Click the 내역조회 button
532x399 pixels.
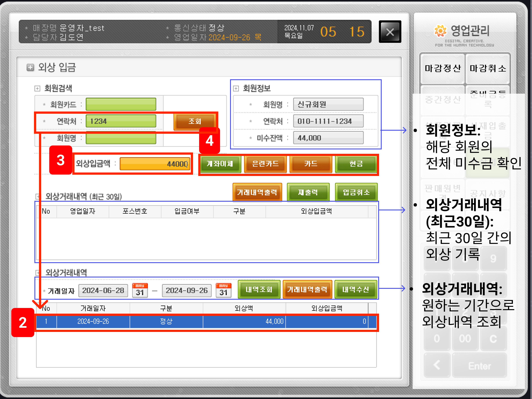click(259, 289)
